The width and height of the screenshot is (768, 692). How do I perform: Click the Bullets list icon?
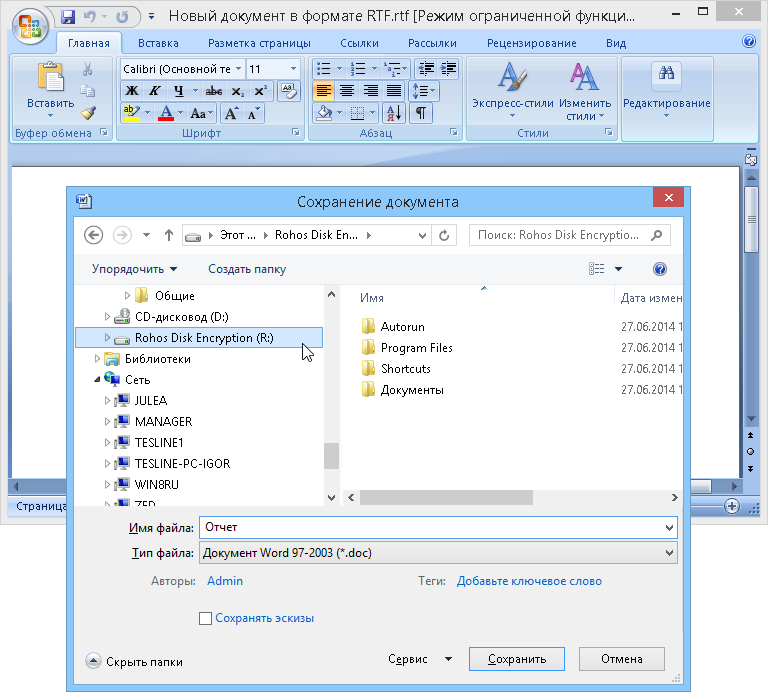pos(324,69)
